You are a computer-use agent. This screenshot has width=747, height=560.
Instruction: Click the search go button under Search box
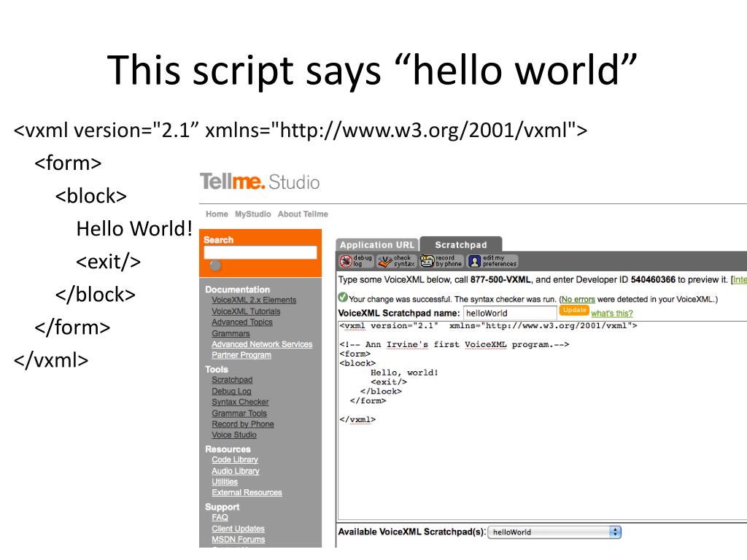tap(215, 265)
